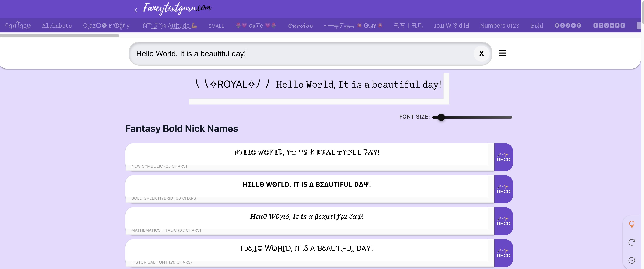Open the hamburger menu

click(x=502, y=53)
